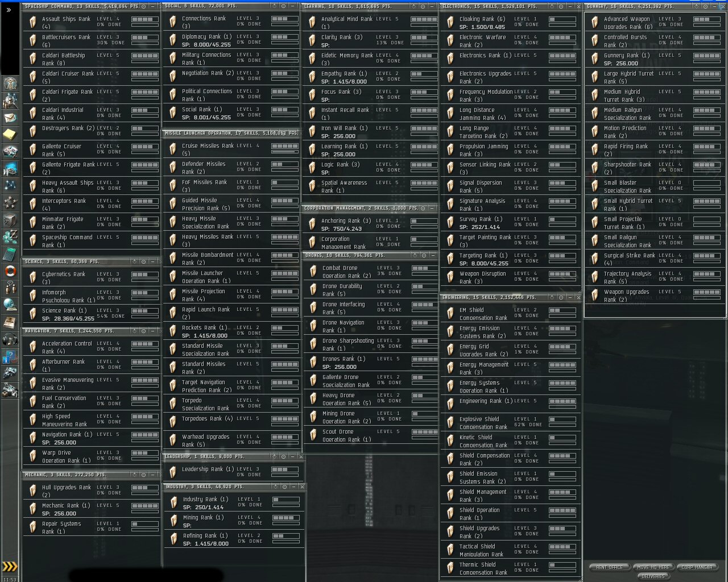
Task: Open the headphones jukebox sidebar icon
Action: (x=10, y=339)
